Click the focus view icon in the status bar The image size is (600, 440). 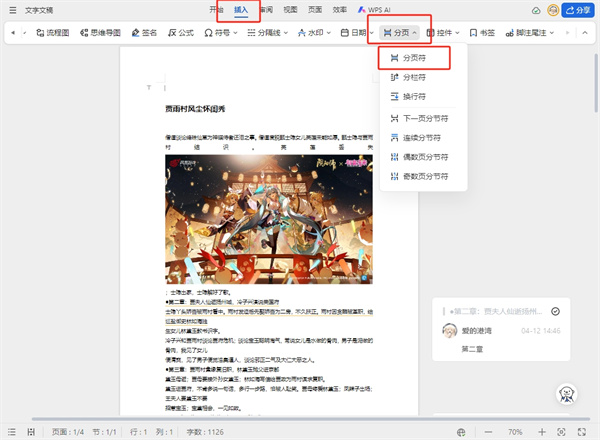pos(561,432)
